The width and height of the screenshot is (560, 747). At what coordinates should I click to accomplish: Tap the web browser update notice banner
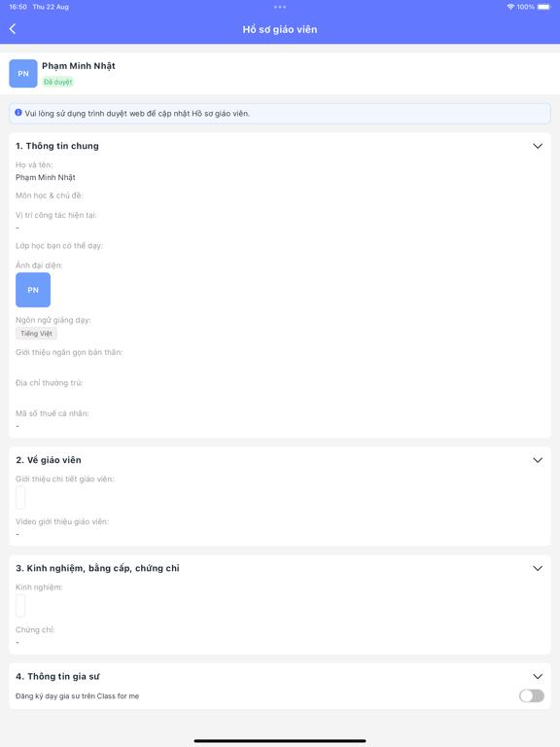pyautogui.click(x=280, y=114)
